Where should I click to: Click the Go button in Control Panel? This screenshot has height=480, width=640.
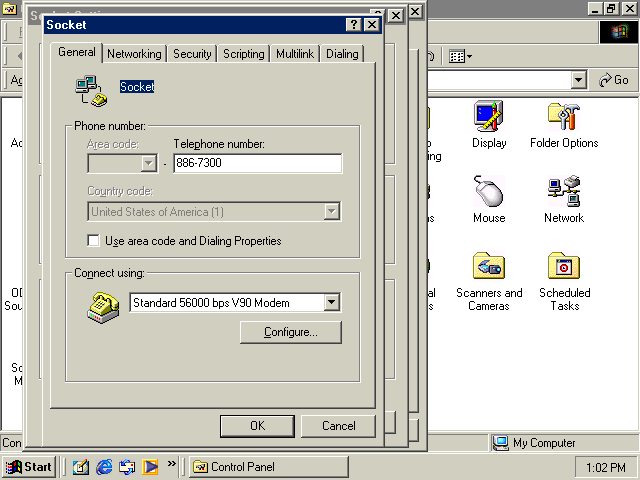click(614, 80)
